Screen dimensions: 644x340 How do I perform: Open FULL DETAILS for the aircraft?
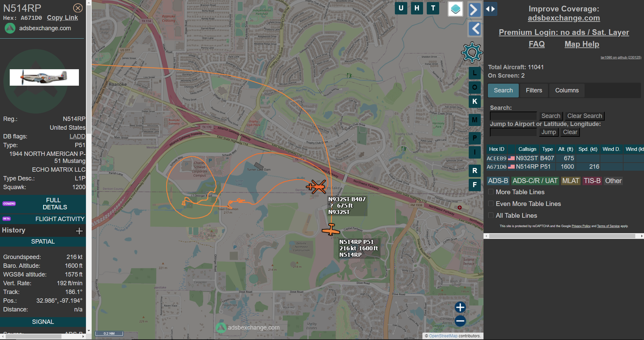click(43, 204)
